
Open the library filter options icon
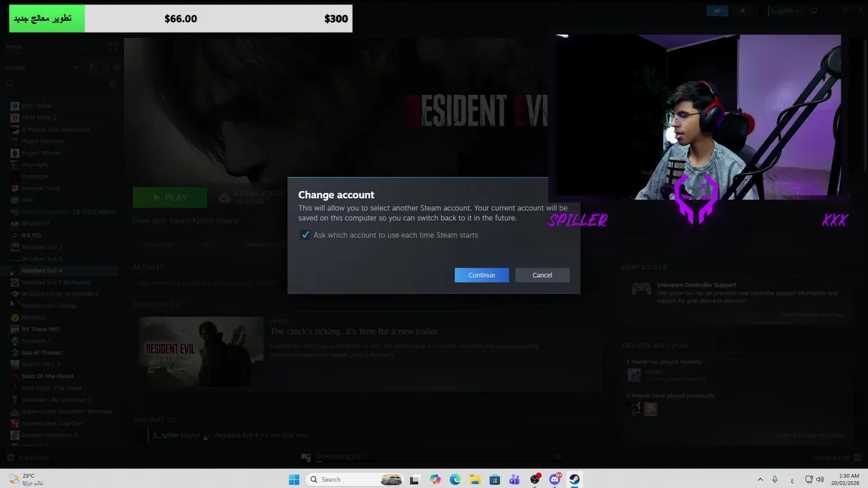[113, 85]
